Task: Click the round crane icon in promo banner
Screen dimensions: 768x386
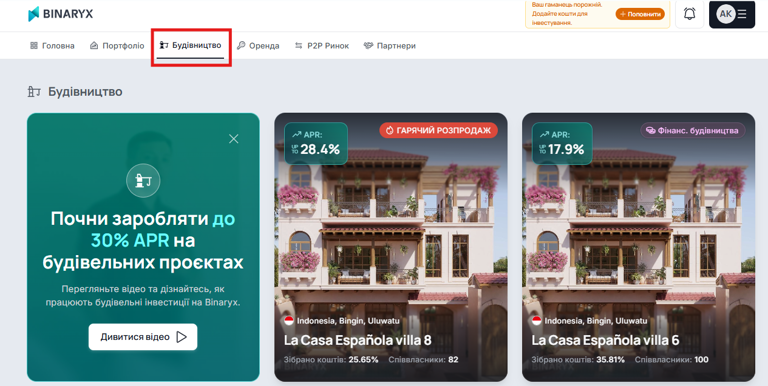Action: (x=143, y=181)
